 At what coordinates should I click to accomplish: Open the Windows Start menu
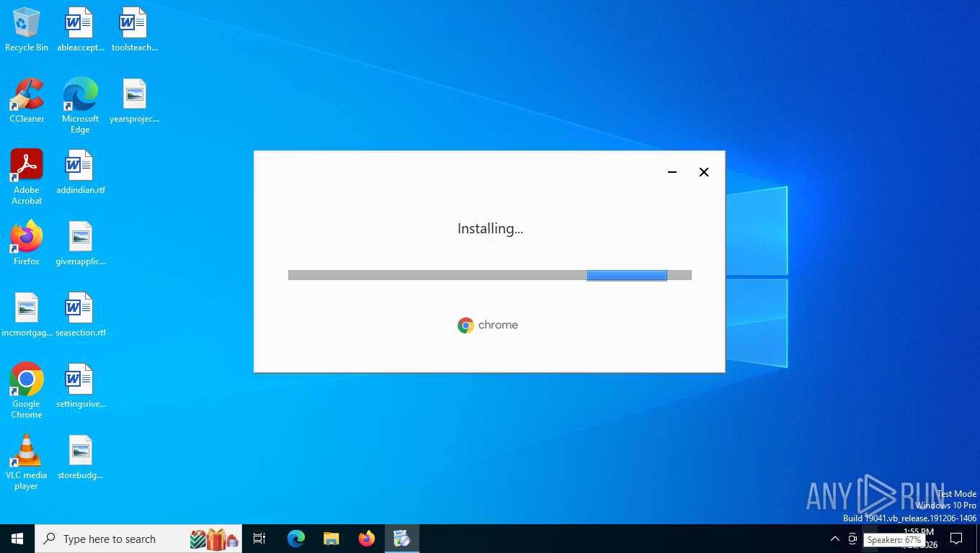click(17, 539)
